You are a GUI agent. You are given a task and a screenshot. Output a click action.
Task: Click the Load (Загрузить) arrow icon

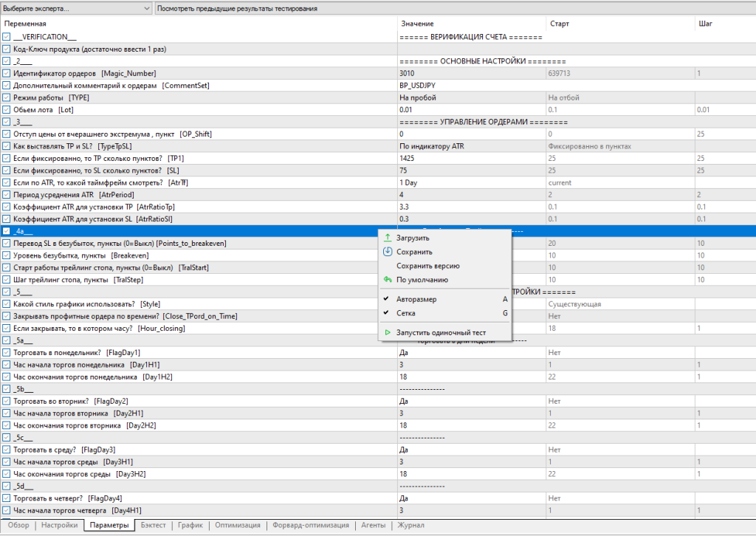[x=388, y=238]
